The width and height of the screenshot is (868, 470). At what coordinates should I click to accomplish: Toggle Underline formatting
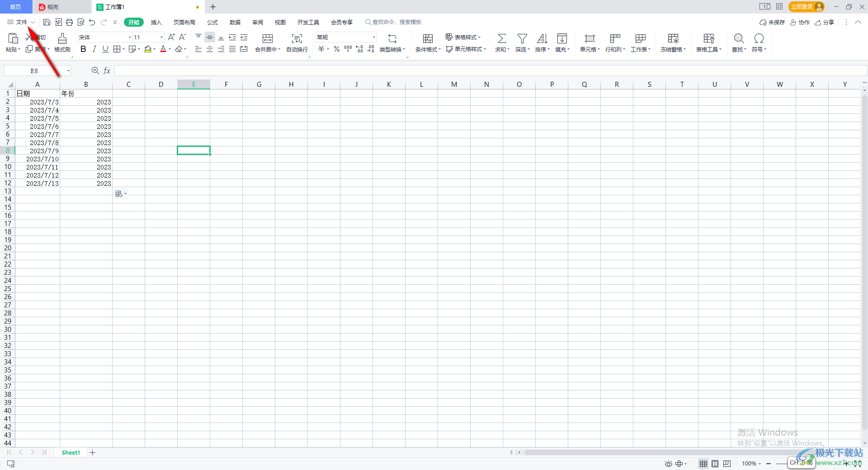pos(105,49)
